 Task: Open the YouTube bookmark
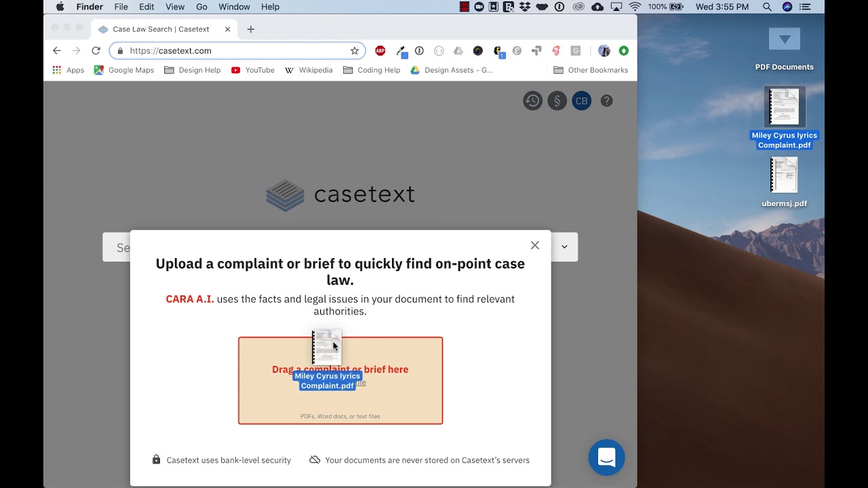pyautogui.click(x=253, y=70)
